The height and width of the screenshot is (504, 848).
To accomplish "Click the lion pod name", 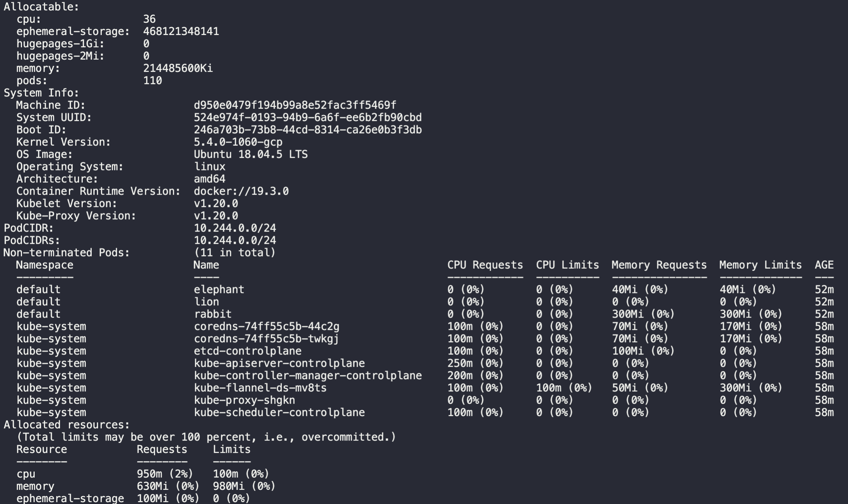I will [206, 302].
